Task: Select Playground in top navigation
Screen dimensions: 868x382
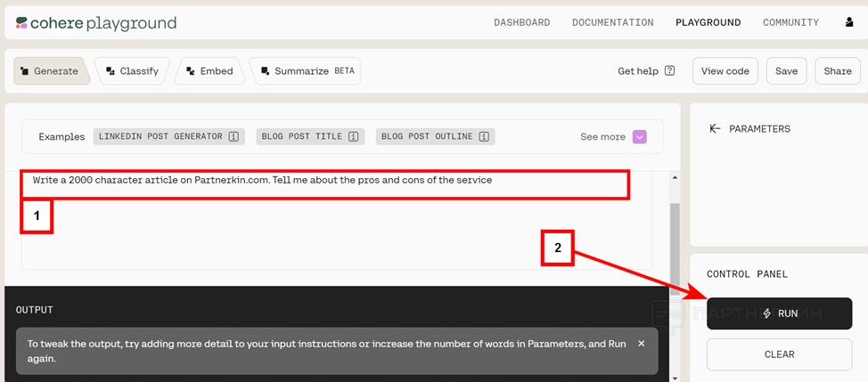Action: click(x=708, y=22)
